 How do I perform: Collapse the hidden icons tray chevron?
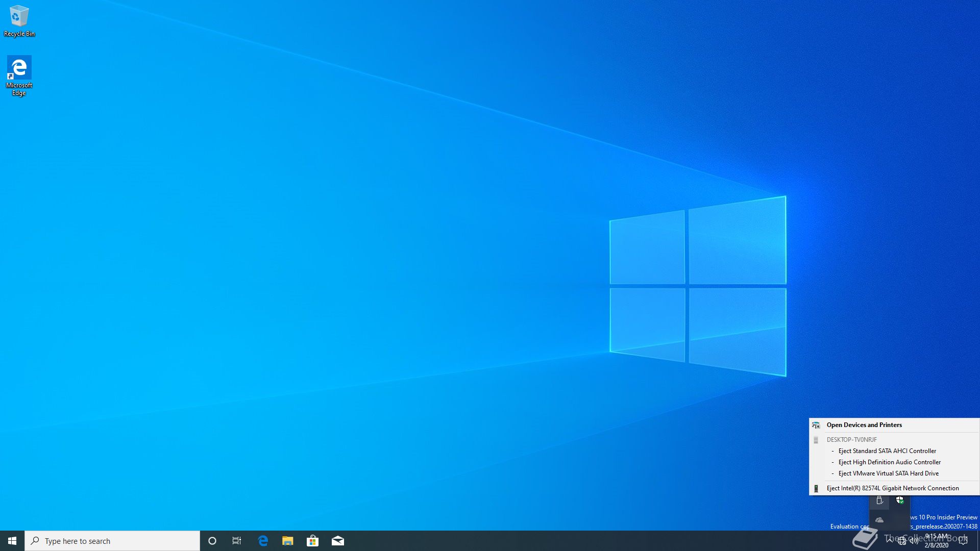890,541
